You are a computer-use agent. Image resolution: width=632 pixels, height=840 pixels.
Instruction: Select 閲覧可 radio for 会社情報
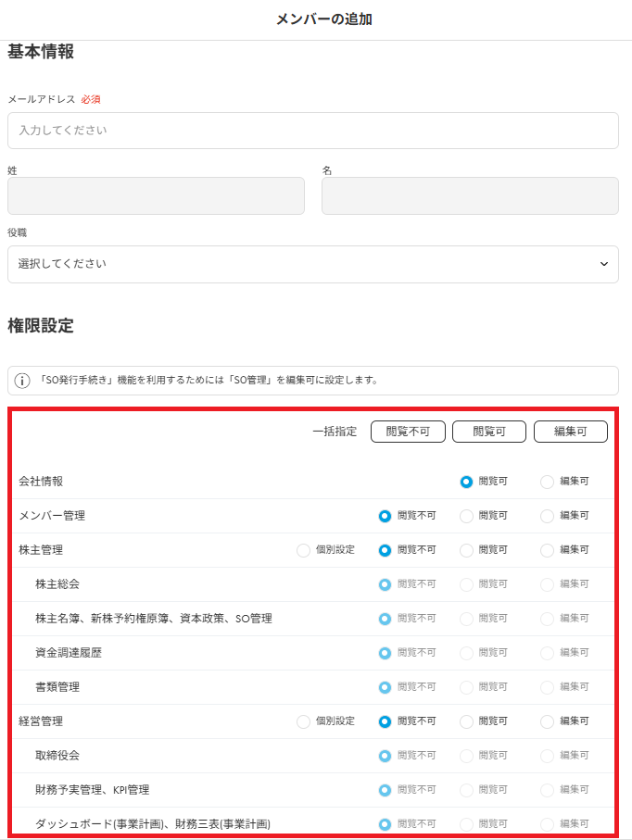[x=466, y=482]
